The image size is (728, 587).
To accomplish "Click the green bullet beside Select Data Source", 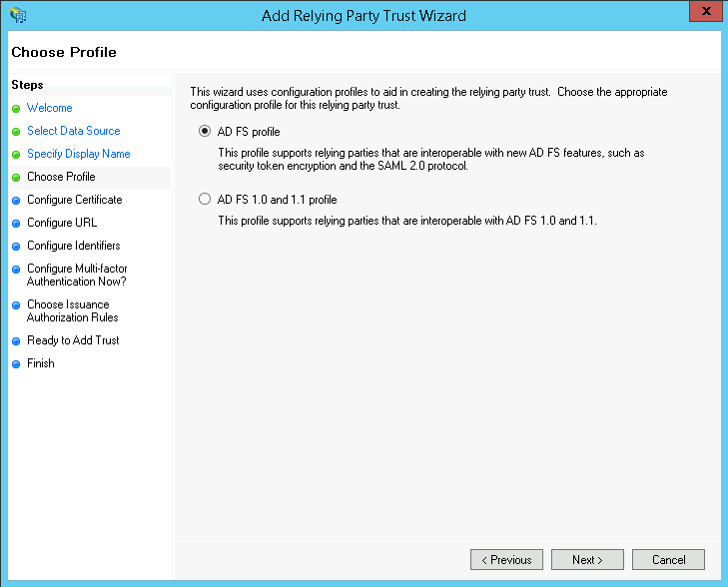I will coord(16,132).
